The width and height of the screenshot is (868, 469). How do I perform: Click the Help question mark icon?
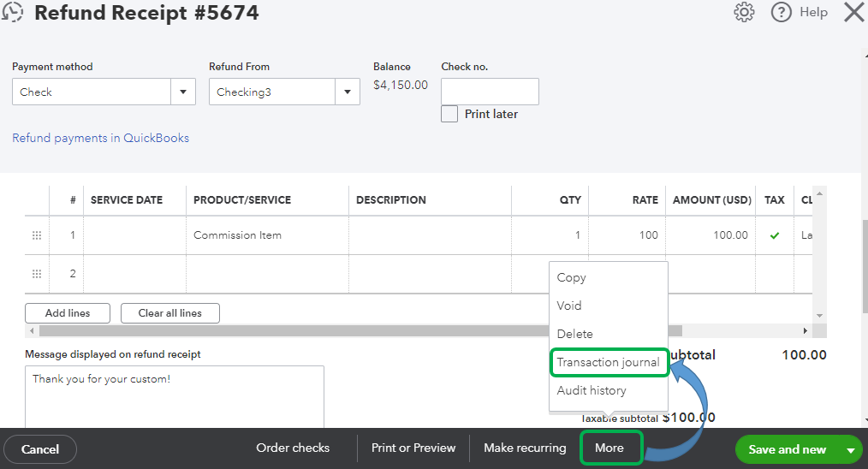pos(781,12)
